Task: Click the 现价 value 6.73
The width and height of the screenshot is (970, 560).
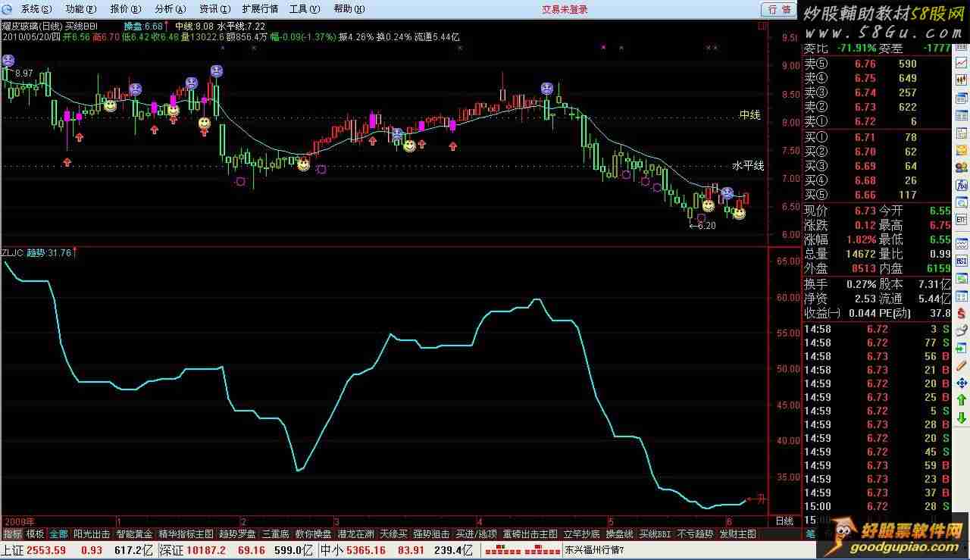Action: pyautogui.click(x=865, y=211)
